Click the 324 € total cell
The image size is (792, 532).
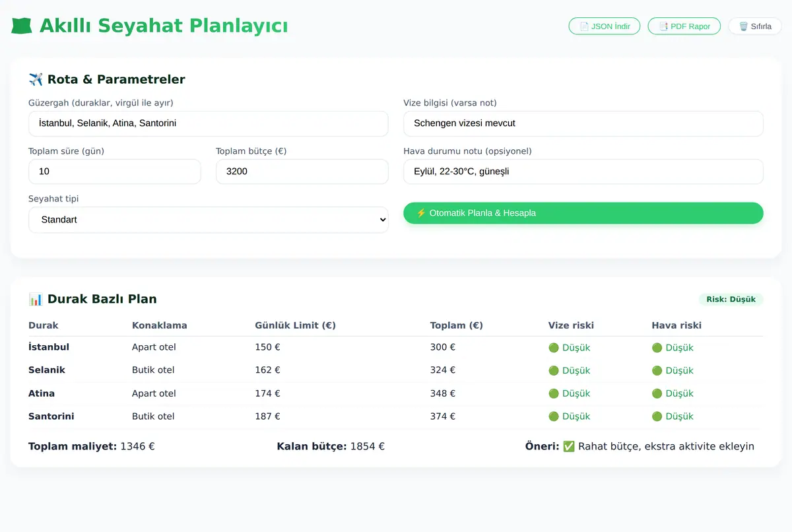coord(443,370)
